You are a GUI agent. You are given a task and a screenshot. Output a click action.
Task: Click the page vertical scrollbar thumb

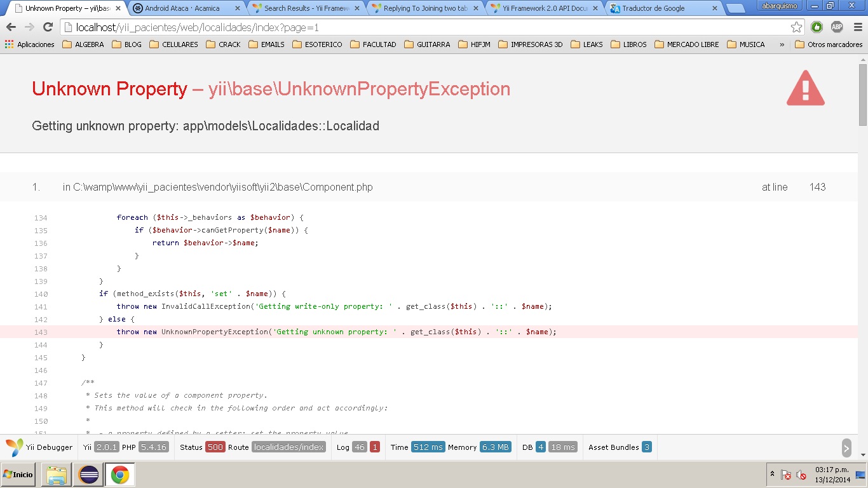(862, 95)
